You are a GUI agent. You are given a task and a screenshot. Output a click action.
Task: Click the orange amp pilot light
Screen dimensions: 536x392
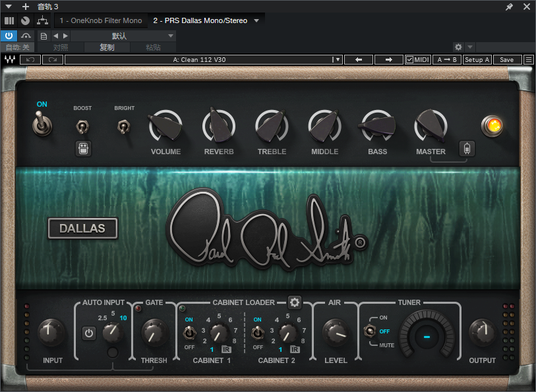click(x=492, y=126)
